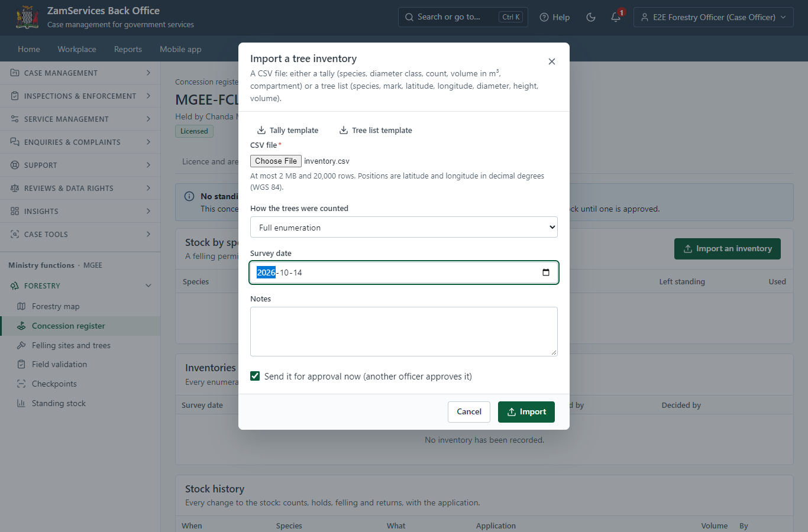Click the user profile icon in header
This screenshot has width=808, height=532.
coord(645,17)
